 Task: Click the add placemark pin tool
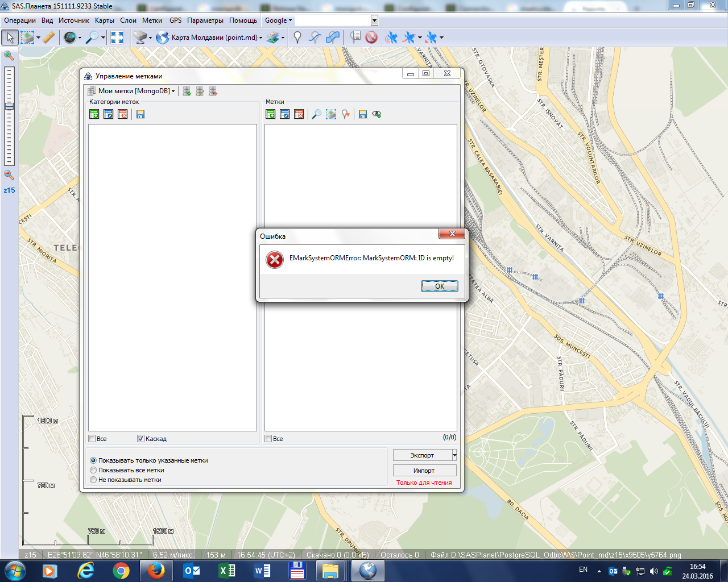pos(297,38)
